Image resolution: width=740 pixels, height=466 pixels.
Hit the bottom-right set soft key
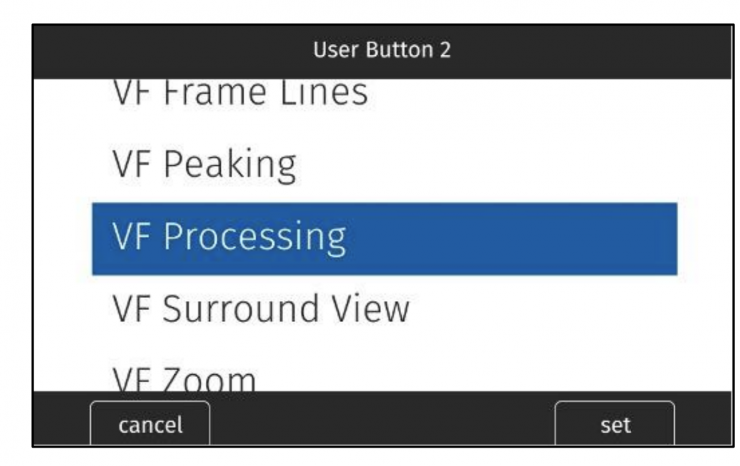click(x=615, y=424)
